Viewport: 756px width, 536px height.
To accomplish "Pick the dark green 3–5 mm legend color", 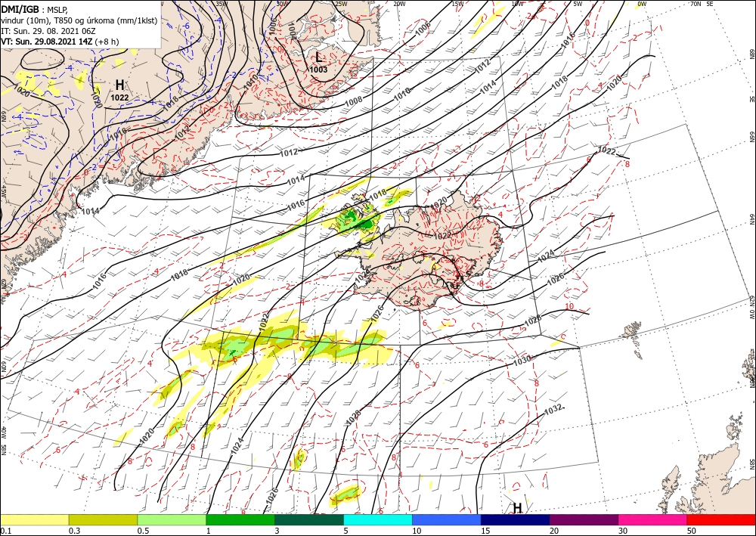I will [309, 519].
